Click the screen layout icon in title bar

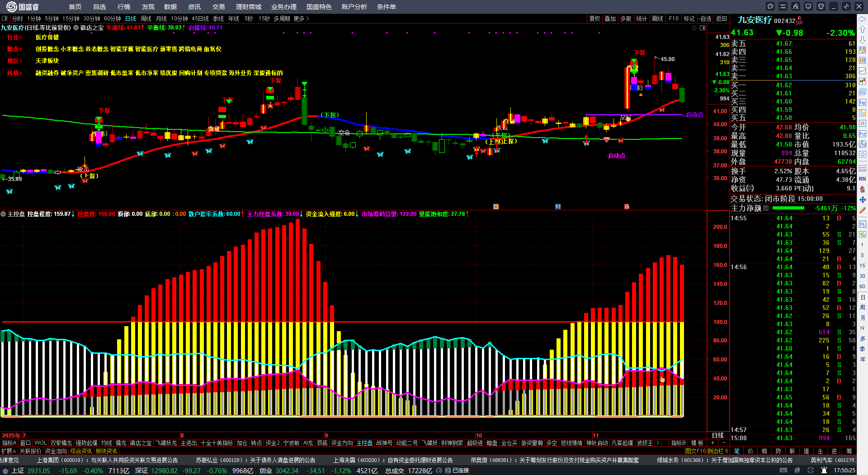[808, 6]
